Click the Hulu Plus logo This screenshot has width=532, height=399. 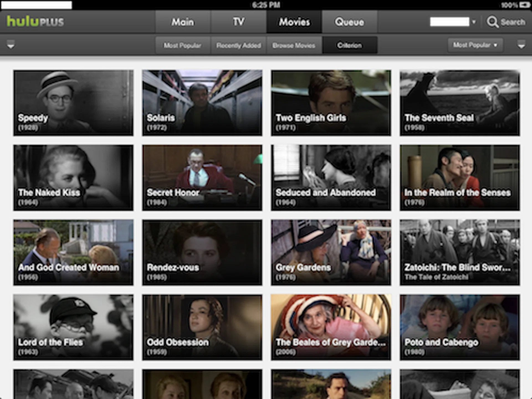pos(35,22)
